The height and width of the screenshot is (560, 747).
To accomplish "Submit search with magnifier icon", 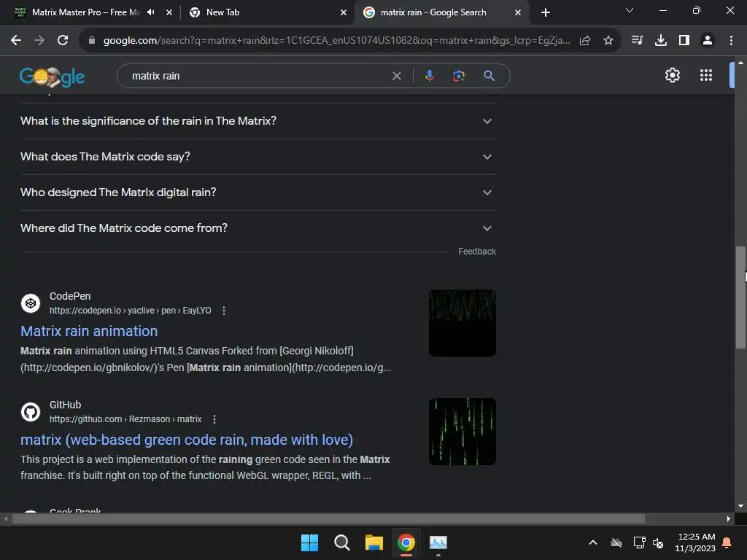I will coord(489,76).
